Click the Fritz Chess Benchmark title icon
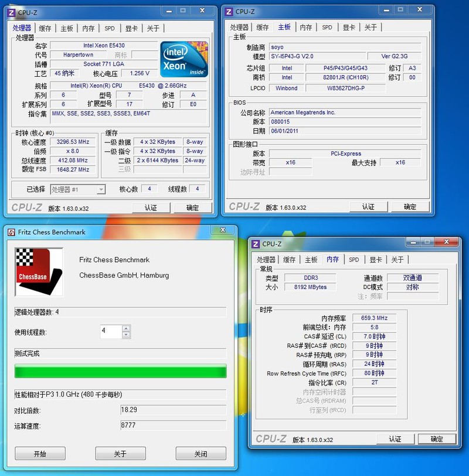469x476 pixels. (12, 232)
